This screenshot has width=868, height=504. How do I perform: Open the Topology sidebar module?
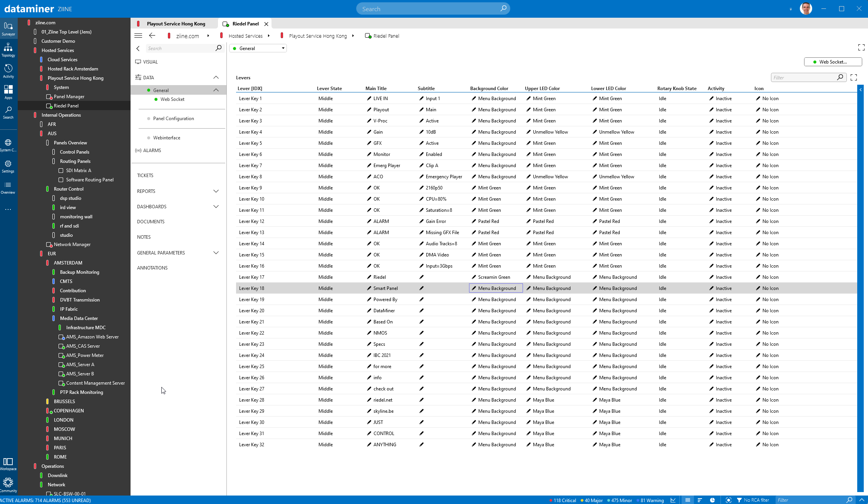pyautogui.click(x=8, y=50)
